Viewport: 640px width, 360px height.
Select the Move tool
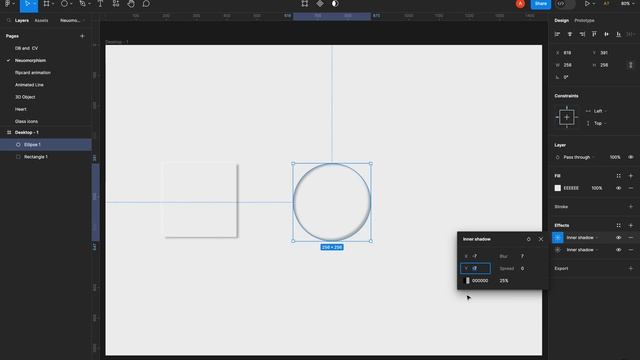coord(27,4)
